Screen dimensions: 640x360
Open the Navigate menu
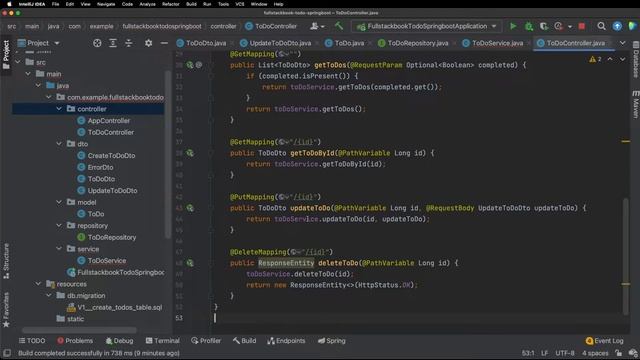(x=106, y=4)
